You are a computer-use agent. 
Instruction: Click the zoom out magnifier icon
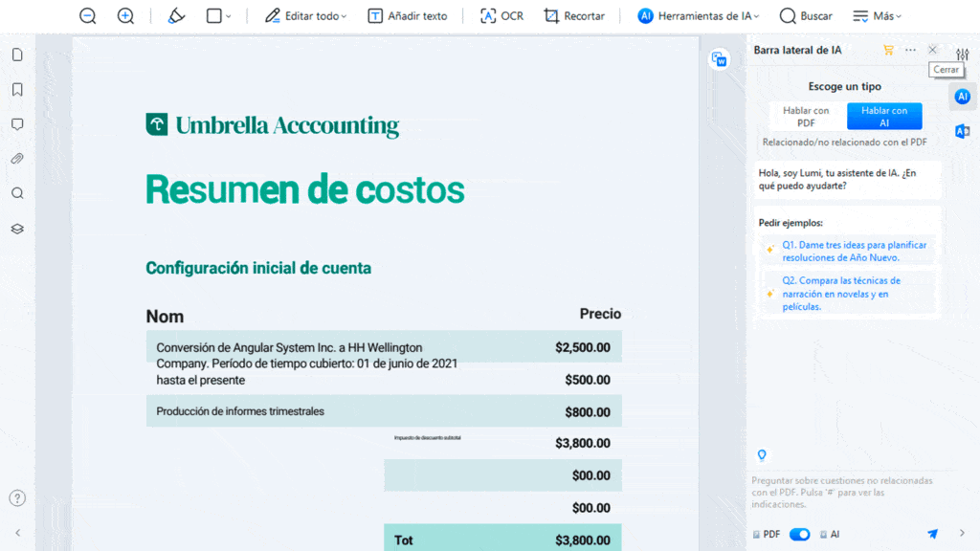(x=88, y=16)
